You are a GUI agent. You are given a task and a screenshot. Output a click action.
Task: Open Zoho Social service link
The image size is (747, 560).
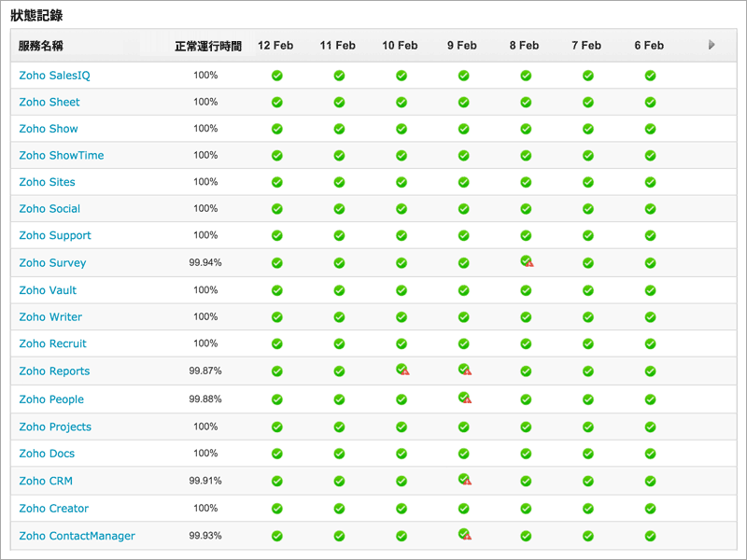(49, 208)
